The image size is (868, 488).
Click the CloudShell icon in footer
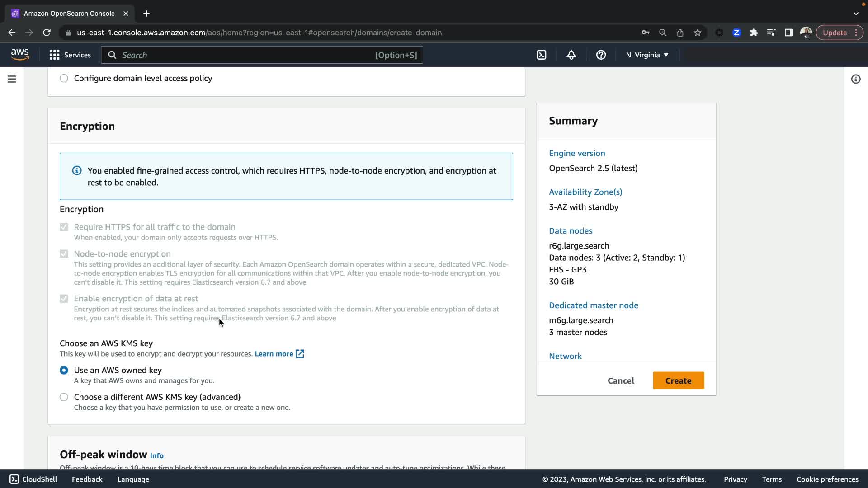(x=14, y=479)
